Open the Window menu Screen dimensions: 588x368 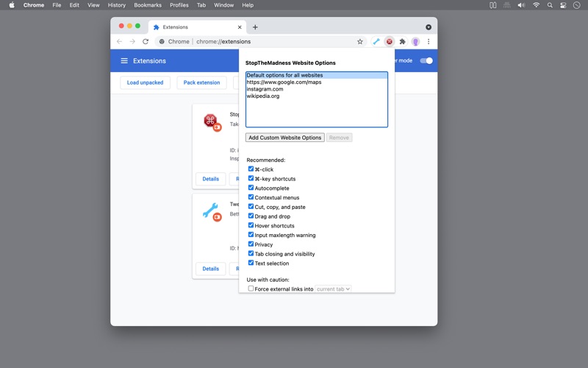point(224,5)
